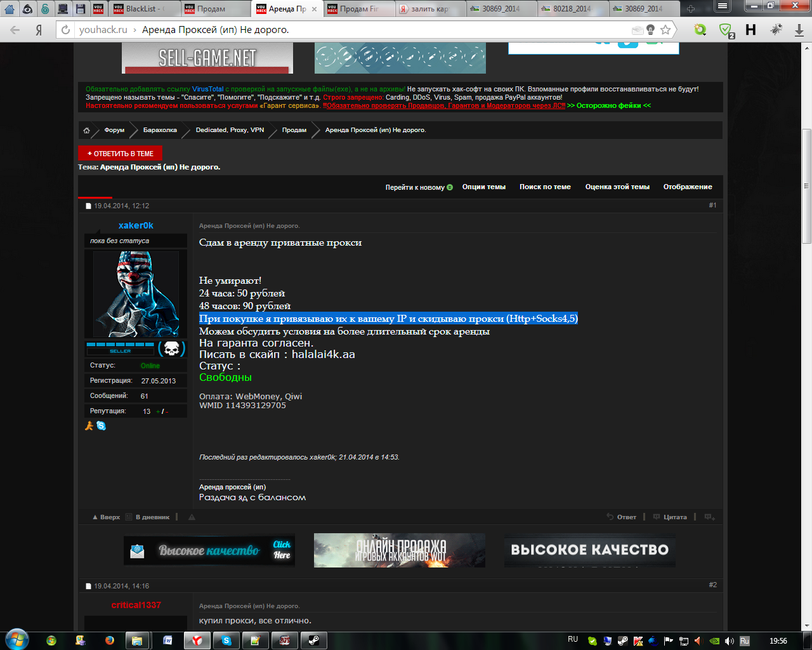Open the Word document taskbar icon

[x=167, y=640]
